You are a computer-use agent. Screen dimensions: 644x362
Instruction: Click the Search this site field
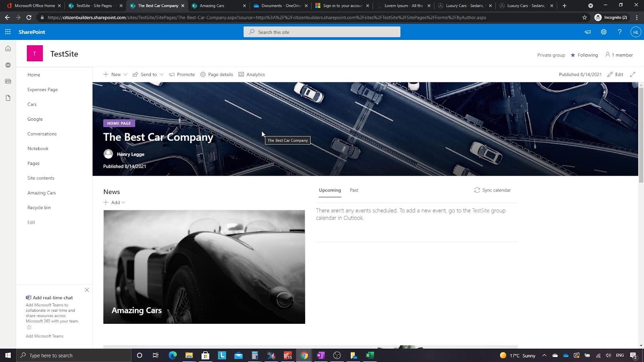point(322,32)
